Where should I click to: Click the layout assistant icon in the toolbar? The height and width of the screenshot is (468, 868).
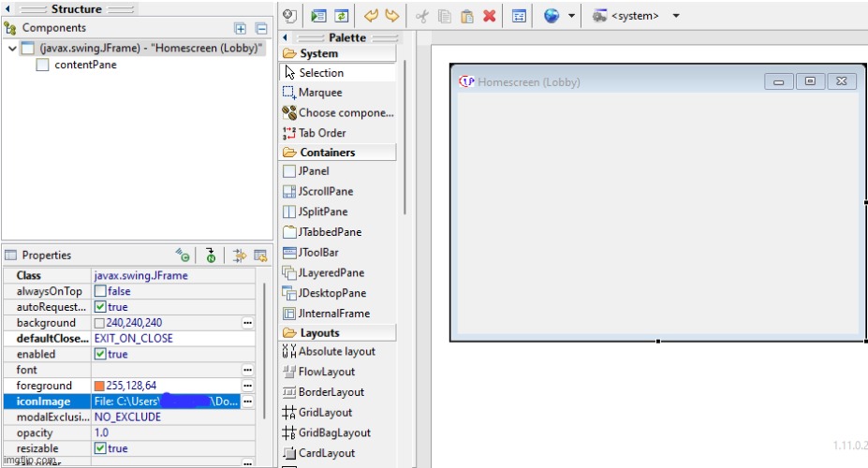coord(519,17)
